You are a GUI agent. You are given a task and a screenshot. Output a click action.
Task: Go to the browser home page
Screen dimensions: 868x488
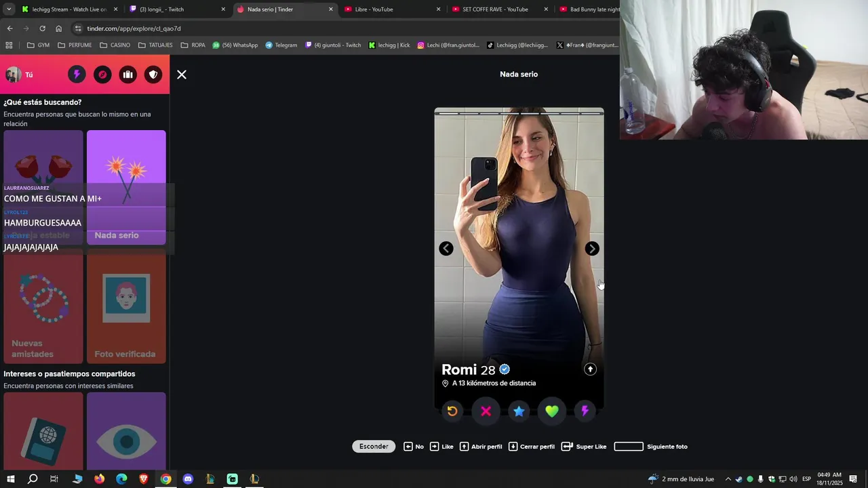(59, 28)
